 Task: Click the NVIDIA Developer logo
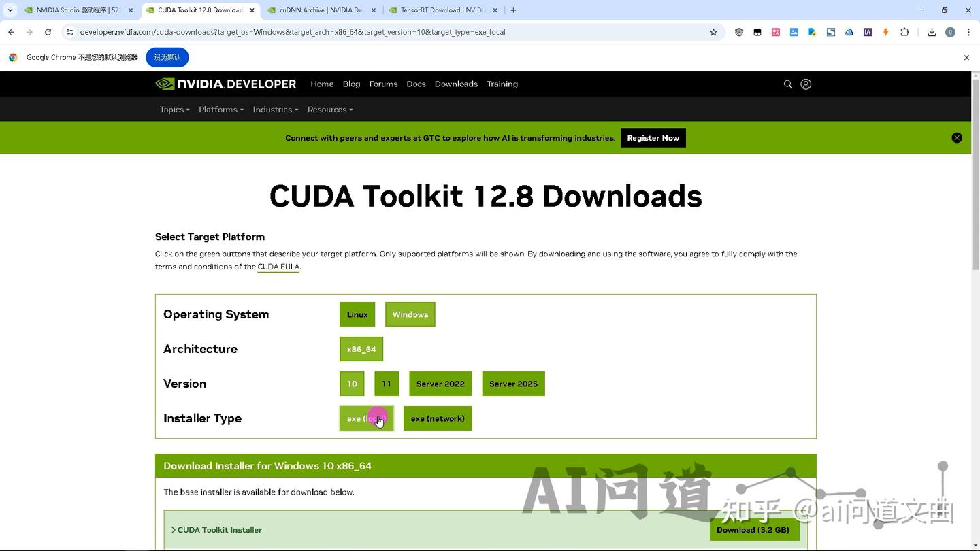(225, 84)
